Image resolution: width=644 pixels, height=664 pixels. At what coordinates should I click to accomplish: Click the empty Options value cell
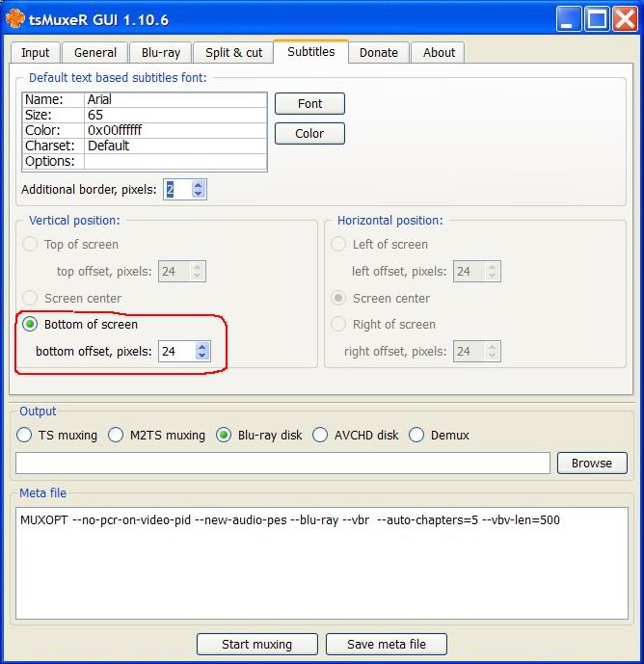175,161
